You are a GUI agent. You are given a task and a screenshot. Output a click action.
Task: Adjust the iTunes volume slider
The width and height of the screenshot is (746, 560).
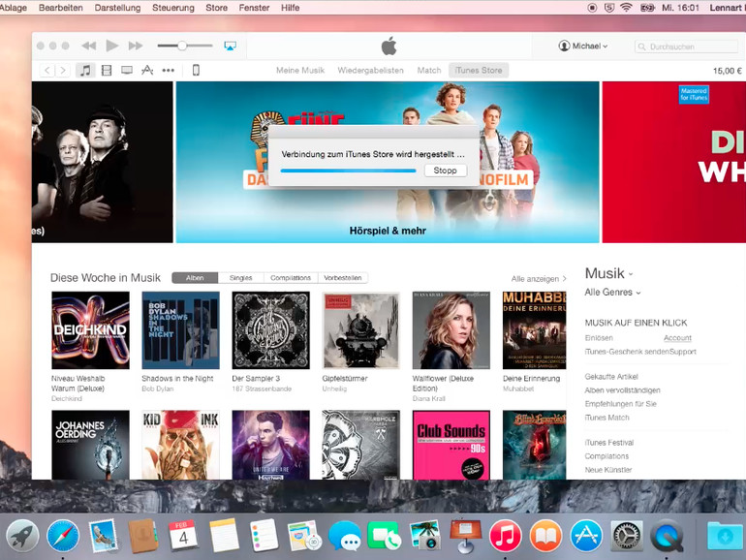[185, 46]
